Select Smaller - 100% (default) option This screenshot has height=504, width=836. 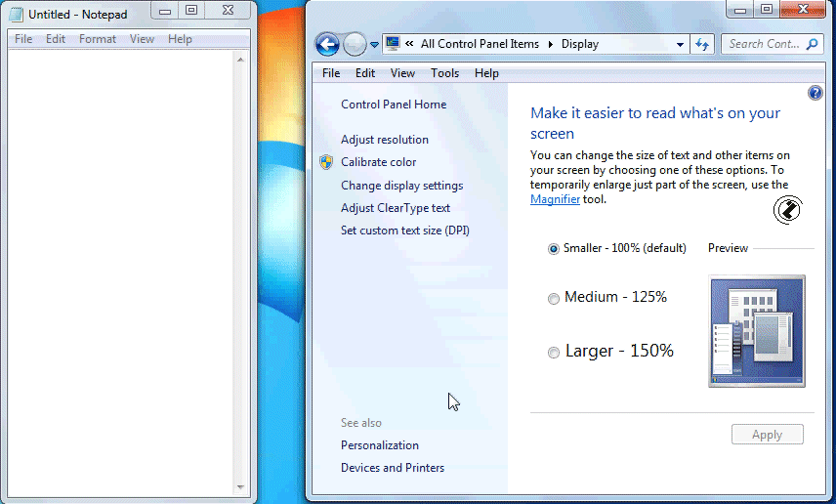554,249
